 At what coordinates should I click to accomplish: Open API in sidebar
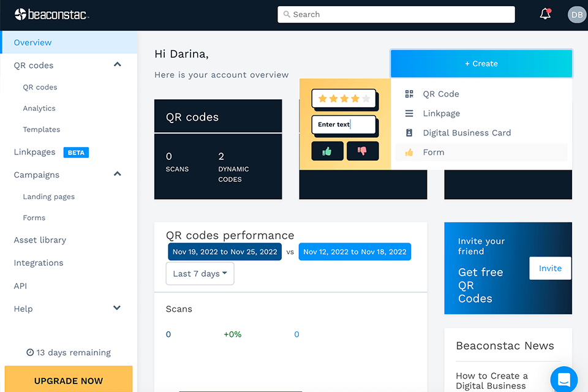click(x=20, y=286)
